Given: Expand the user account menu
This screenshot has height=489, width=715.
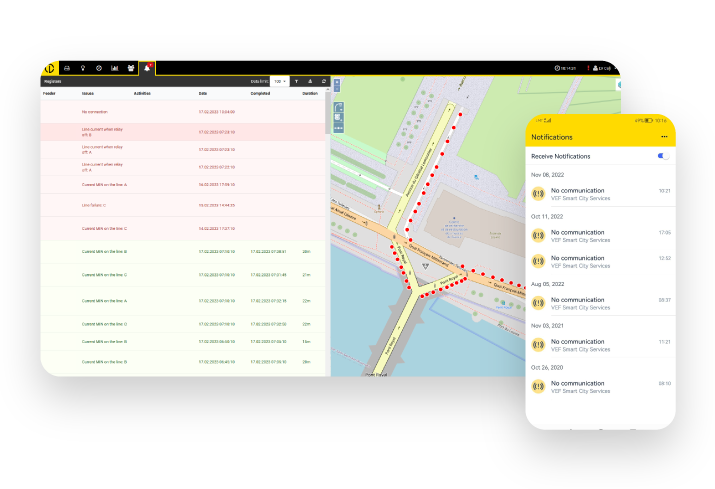Looking at the screenshot, I should coord(603,68).
